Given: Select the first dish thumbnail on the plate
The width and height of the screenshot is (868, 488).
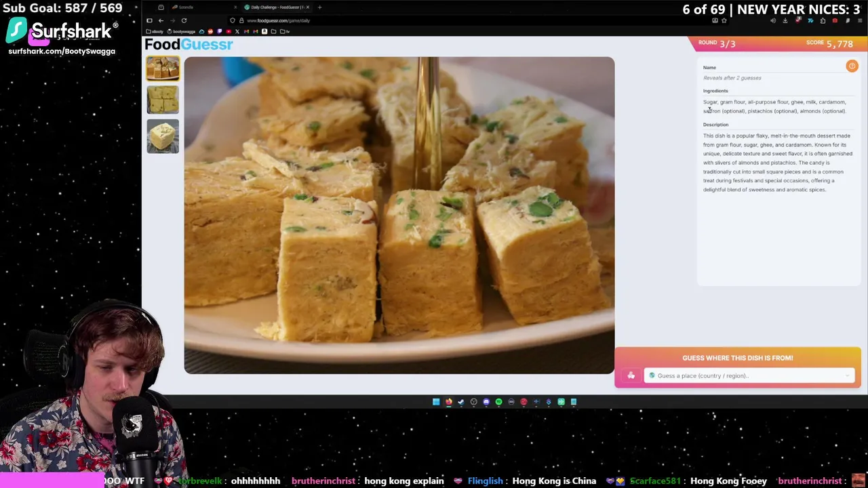Looking at the screenshot, I should (163, 69).
